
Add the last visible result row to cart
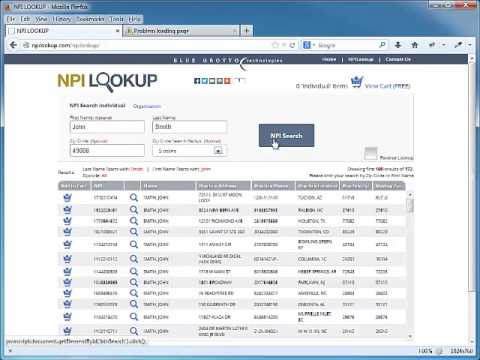pyautogui.click(x=67, y=331)
